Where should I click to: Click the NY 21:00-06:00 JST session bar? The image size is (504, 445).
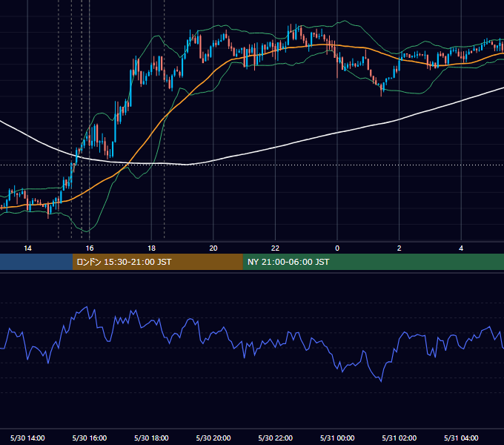[x=373, y=262]
